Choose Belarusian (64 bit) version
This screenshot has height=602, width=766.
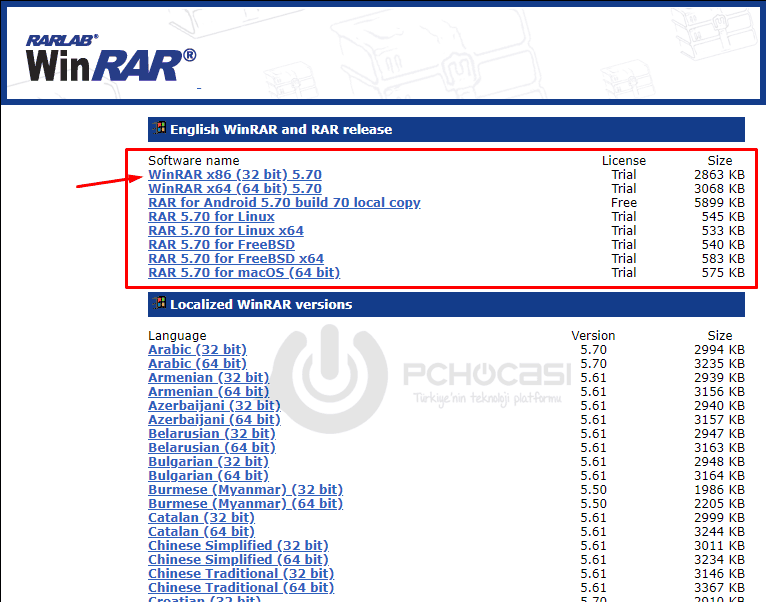(x=211, y=448)
